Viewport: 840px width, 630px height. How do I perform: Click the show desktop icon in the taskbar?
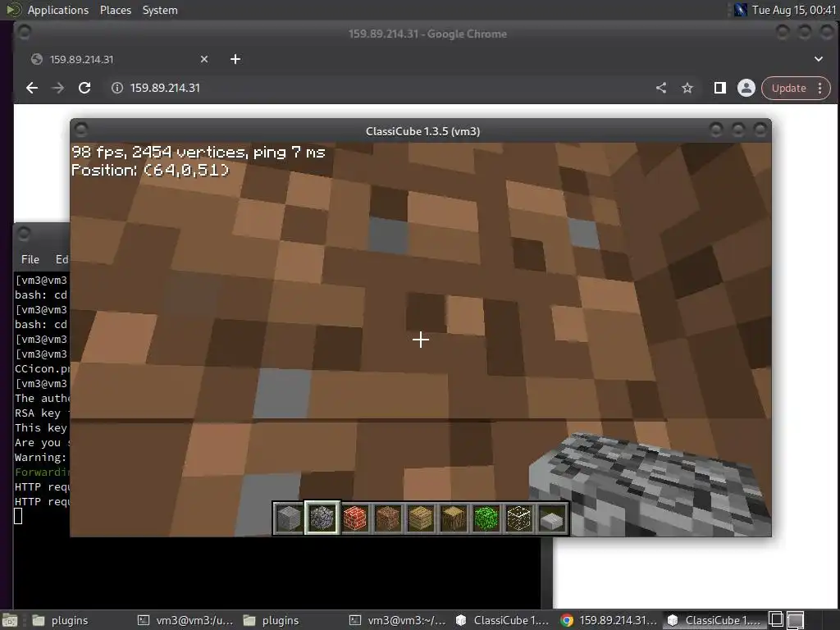[x=10, y=620]
